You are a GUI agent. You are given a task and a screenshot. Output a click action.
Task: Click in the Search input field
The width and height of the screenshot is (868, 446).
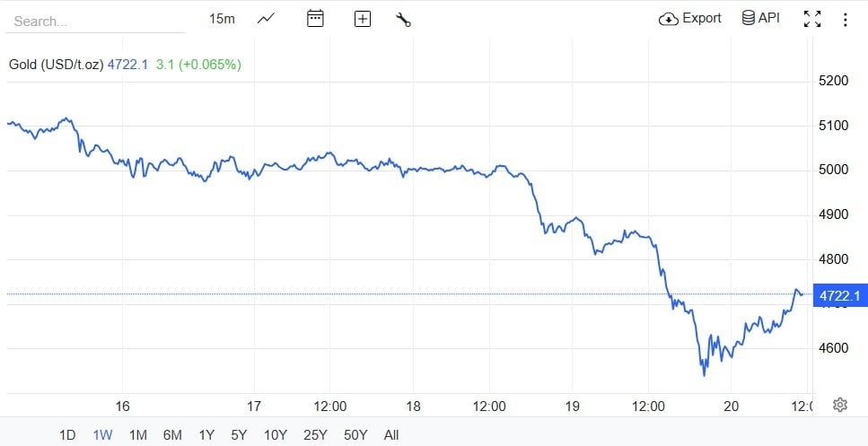pyautogui.click(x=94, y=21)
